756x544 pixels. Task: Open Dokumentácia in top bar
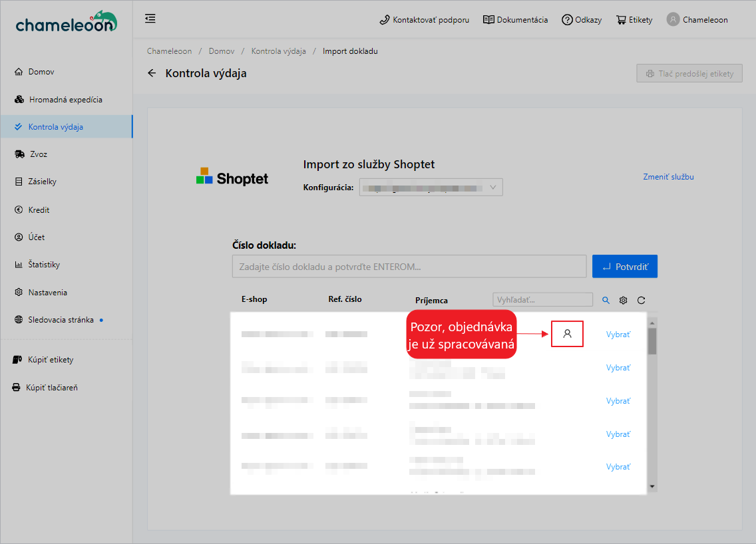pos(515,20)
